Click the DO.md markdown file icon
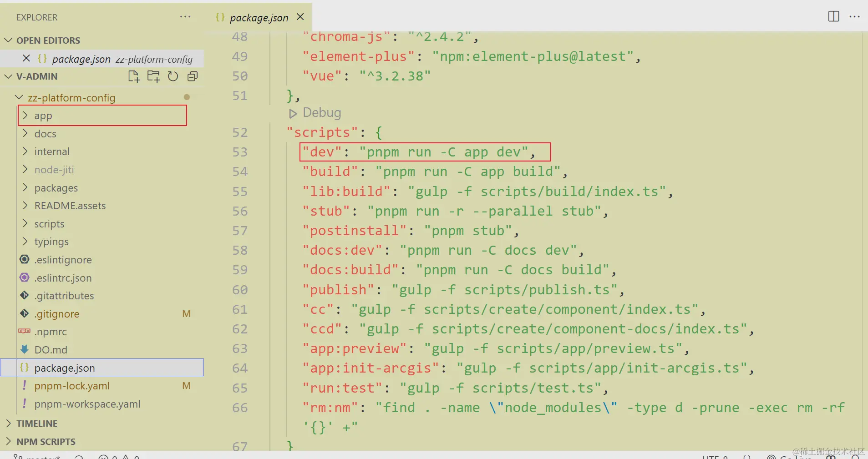Viewport: 868px width, 459px height. click(25, 349)
